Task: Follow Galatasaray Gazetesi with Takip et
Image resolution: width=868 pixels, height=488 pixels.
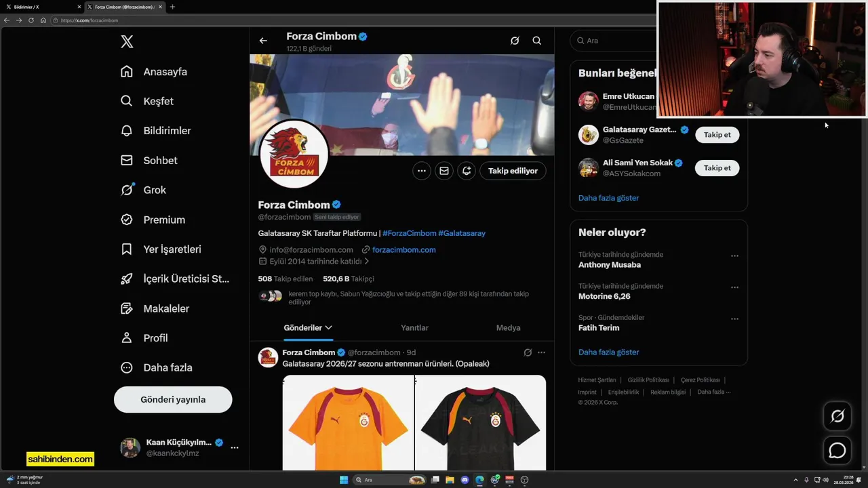Action: coord(717,135)
